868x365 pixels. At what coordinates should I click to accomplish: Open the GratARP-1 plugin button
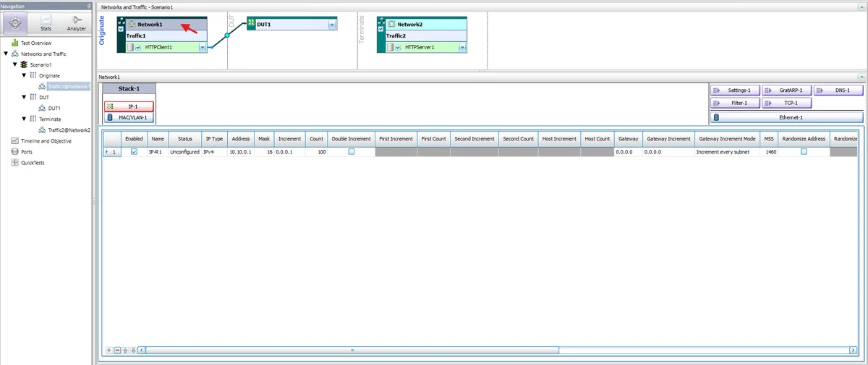(x=786, y=91)
